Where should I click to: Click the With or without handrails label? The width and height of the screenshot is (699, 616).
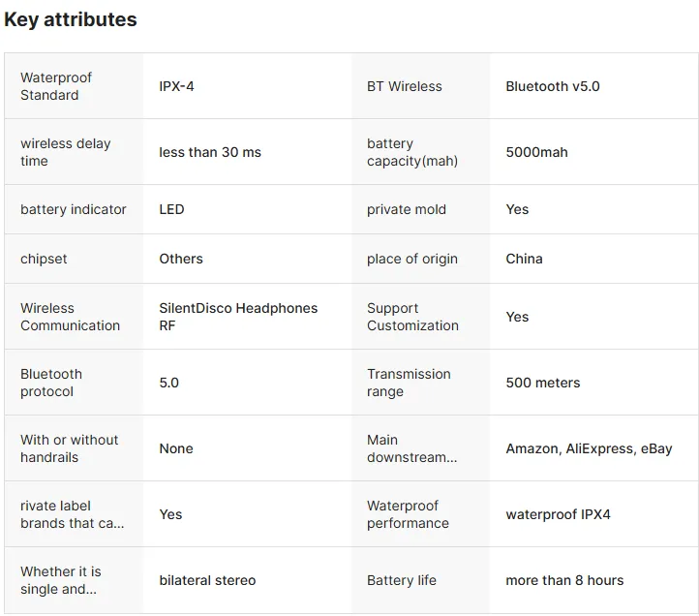click(70, 448)
